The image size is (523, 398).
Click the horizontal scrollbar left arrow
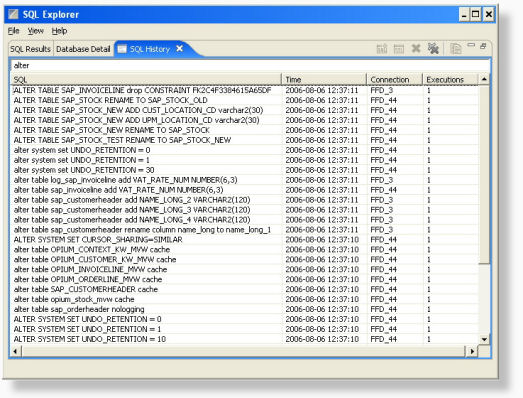[15, 351]
